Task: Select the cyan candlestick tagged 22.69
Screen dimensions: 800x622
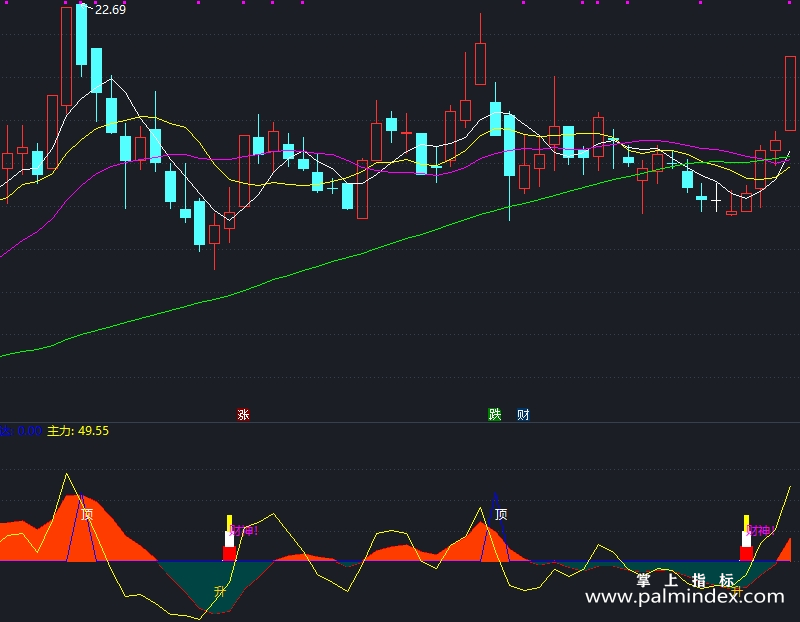Action: [81, 36]
